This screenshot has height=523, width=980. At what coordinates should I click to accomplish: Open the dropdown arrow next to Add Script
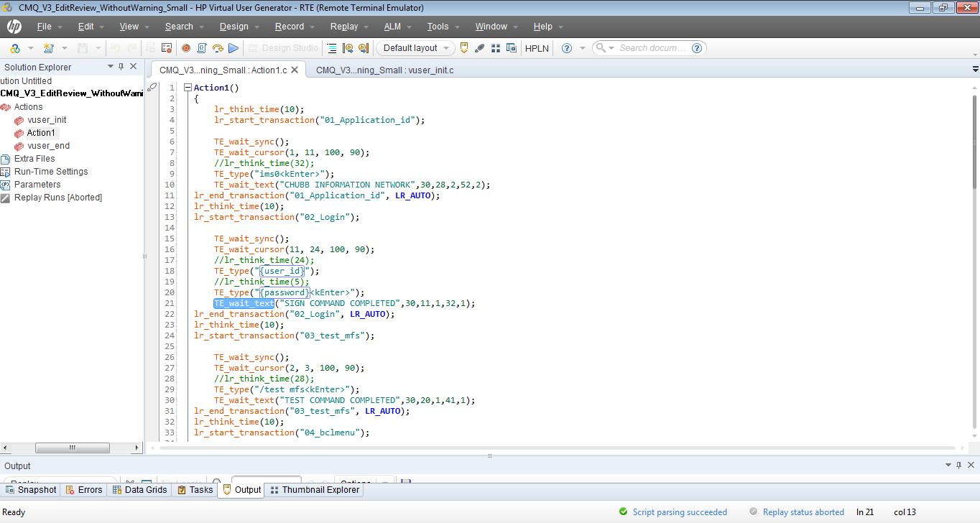click(30, 48)
